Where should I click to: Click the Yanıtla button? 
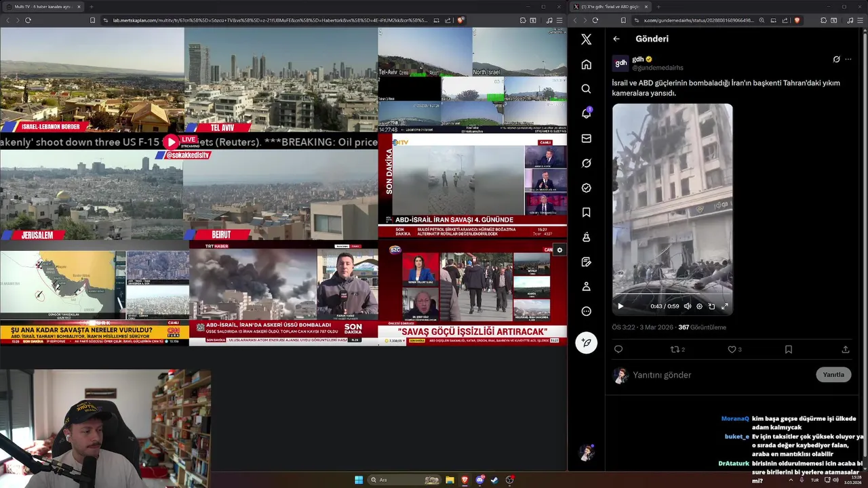click(x=833, y=375)
